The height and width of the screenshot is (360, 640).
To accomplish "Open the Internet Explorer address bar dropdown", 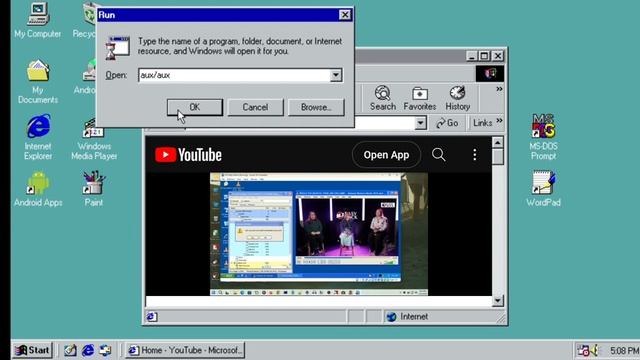I will tap(420, 123).
